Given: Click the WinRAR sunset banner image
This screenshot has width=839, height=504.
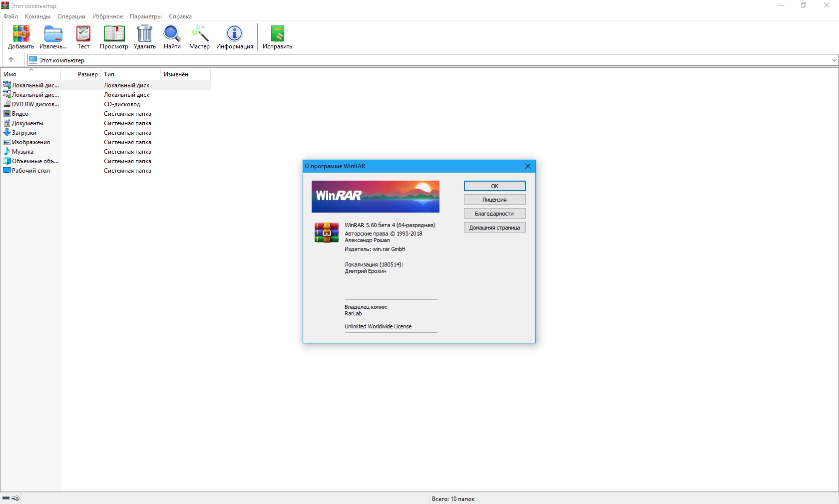Looking at the screenshot, I should pyautogui.click(x=376, y=197).
